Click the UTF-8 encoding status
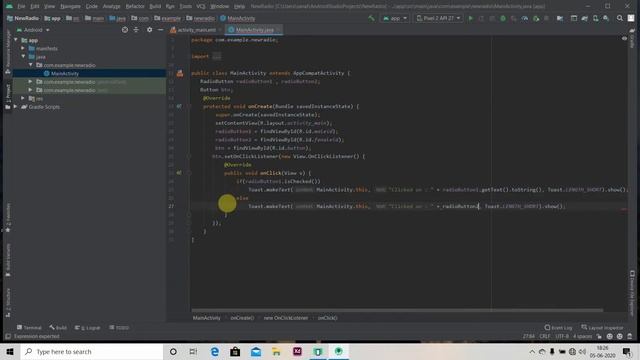 coord(562,336)
